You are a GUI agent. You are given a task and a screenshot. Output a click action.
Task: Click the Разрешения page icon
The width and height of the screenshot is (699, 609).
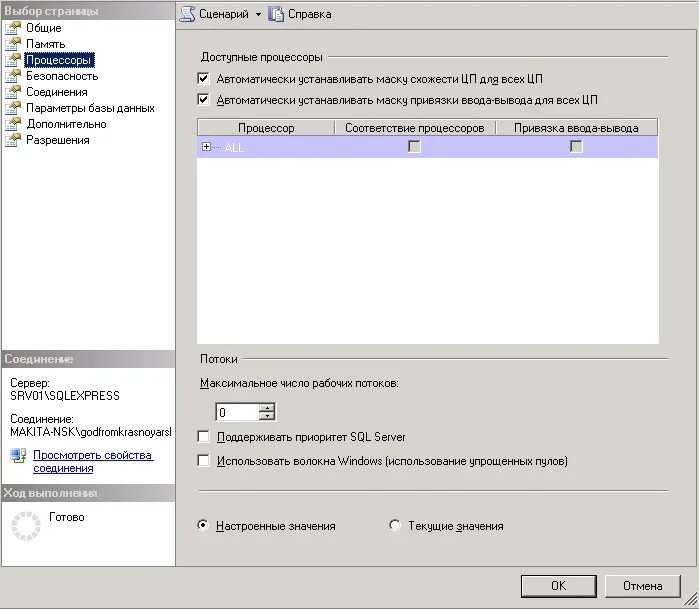(x=13, y=140)
